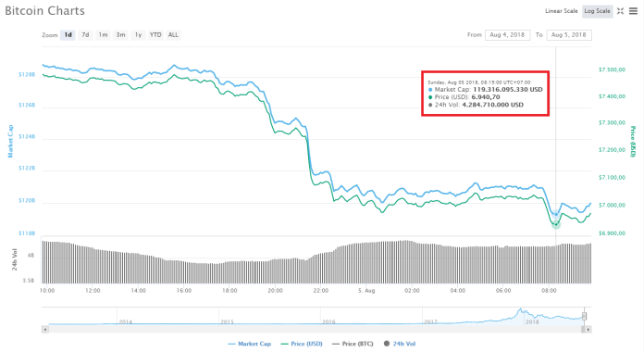Click the tooltip 24h Vol value 4.284.710.000 USD
The image size is (644, 352).
pos(492,105)
